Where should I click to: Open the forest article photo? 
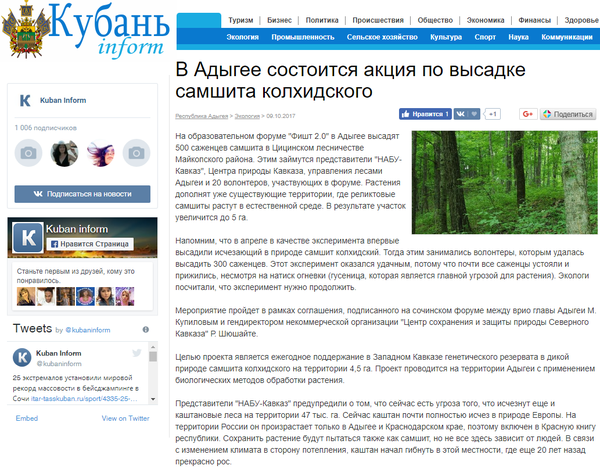pos(504,182)
